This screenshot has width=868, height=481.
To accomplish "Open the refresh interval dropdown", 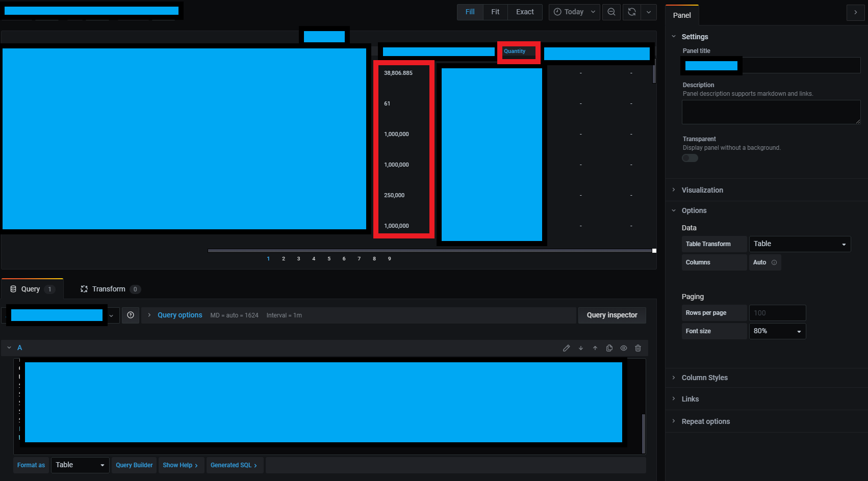I will click(649, 12).
